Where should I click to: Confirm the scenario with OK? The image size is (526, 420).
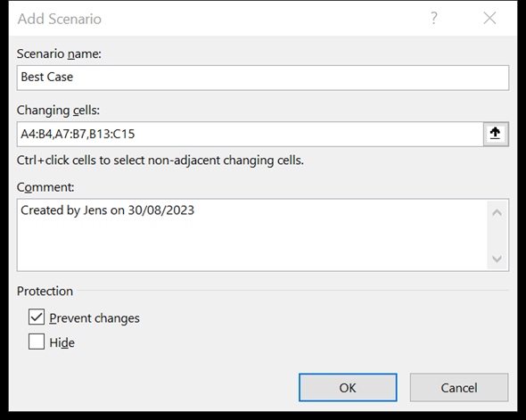[x=348, y=388]
